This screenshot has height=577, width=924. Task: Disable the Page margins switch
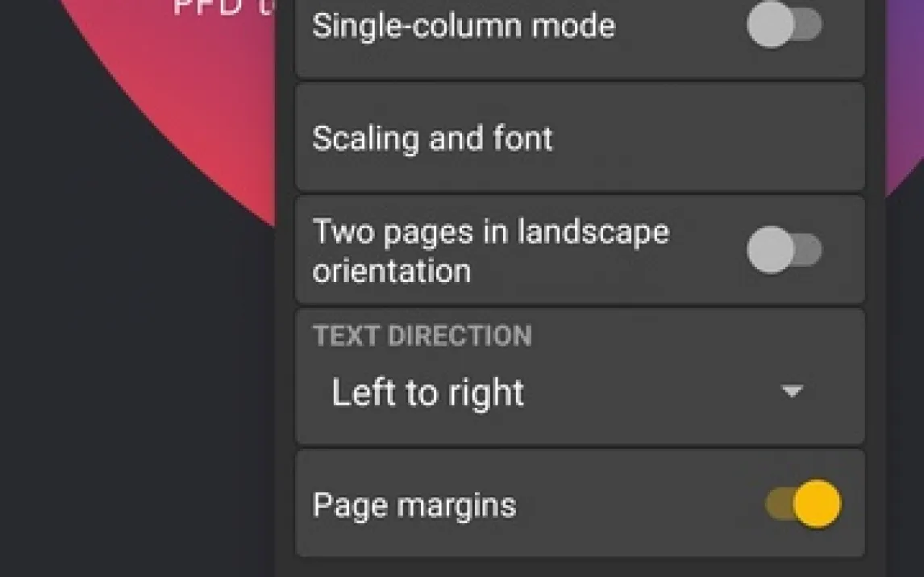tap(803, 504)
